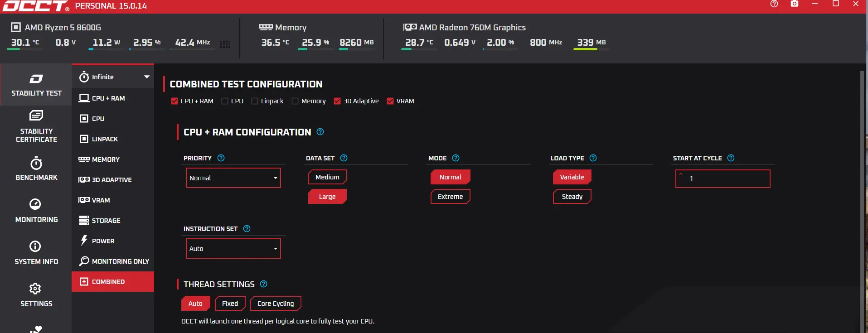The height and width of the screenshot is (333, 868).
Task: Open the Settings gear icon
Action: [35, 289]
